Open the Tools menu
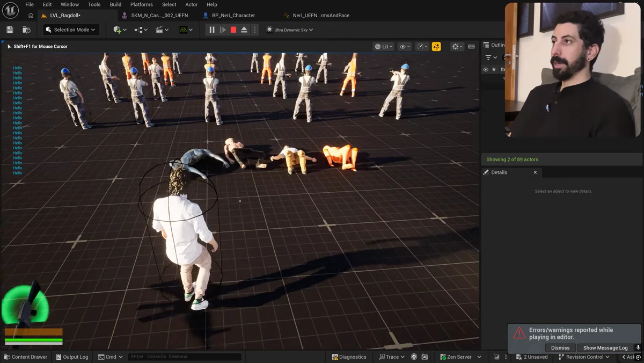The height and width of the screenshot is (363, 644). click(x=94, y=4)
